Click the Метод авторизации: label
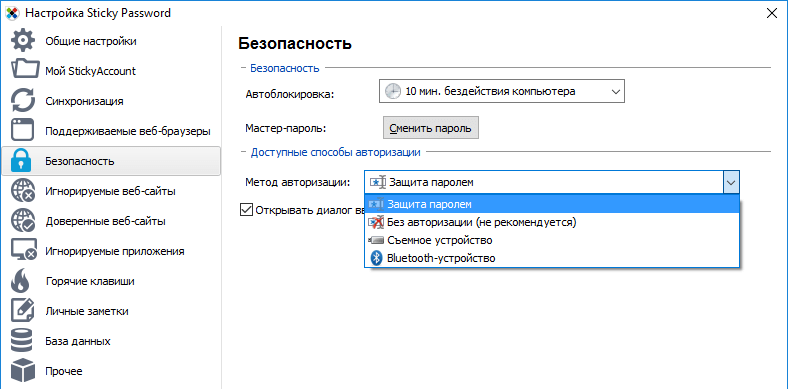 (x=298, y=182)
